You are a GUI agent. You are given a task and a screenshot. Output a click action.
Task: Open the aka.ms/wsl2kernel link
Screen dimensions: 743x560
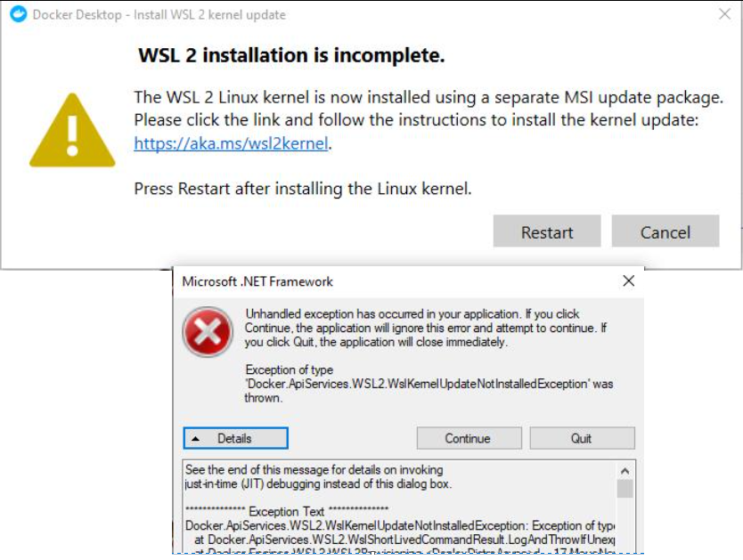coord(231,143)
